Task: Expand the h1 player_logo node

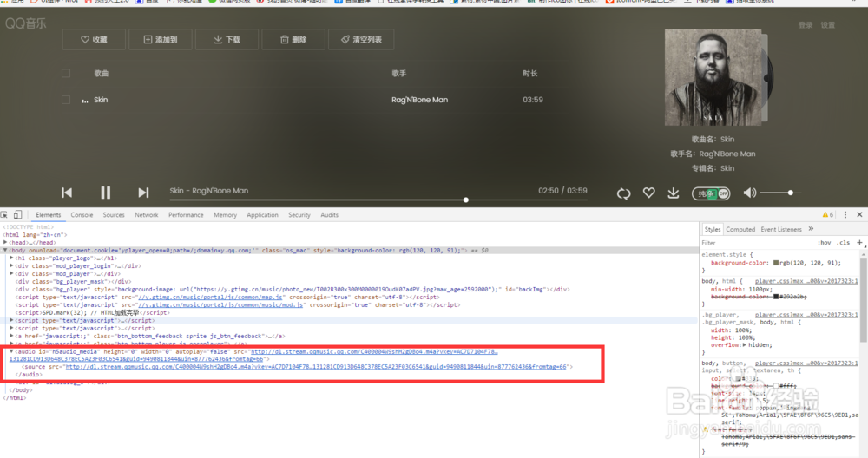Action: click(11, 258)
